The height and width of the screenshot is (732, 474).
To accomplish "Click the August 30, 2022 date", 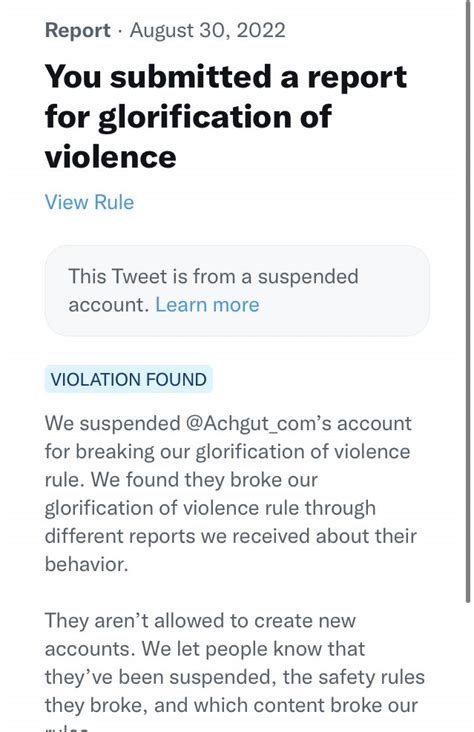I will 207,30.
